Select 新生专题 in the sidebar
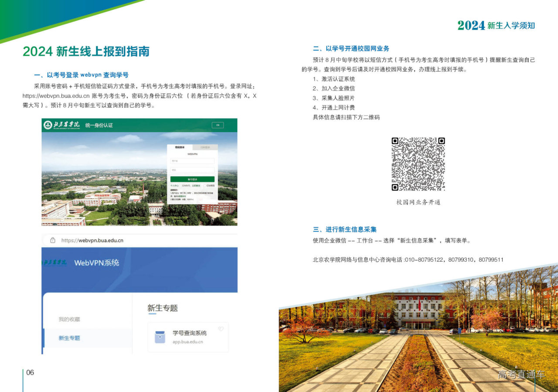The width and height of the screenshot is (558, 392). tap(69, 338)
